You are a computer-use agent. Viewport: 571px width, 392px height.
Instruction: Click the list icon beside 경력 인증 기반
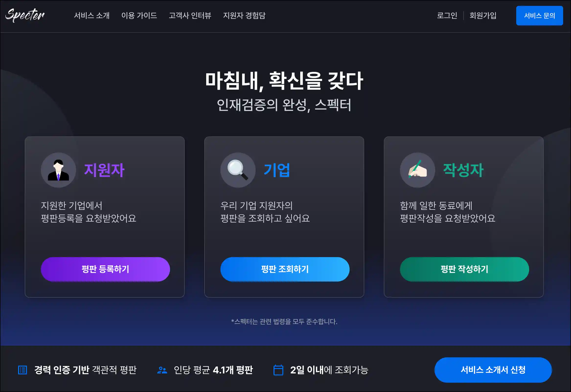(x=23, y=370)
